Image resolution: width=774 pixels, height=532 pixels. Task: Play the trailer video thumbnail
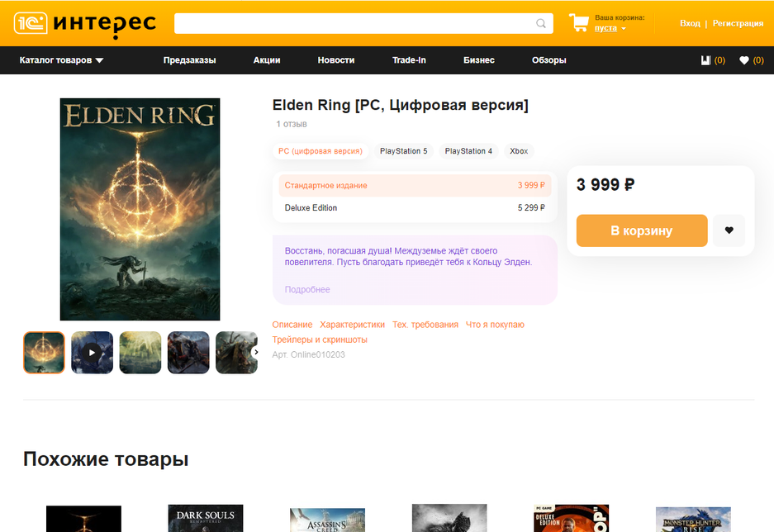coord(92,353)
